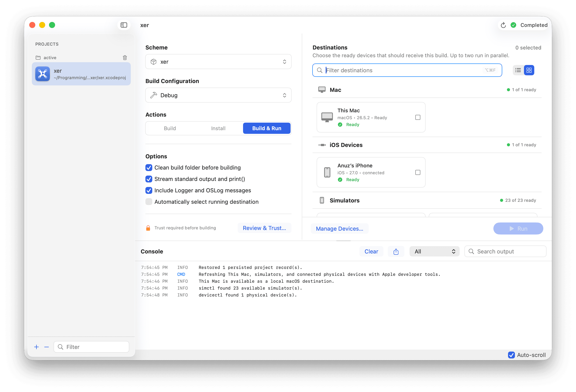
Task: Click the iOS Devices cable icon
Action: click(322, 145)
